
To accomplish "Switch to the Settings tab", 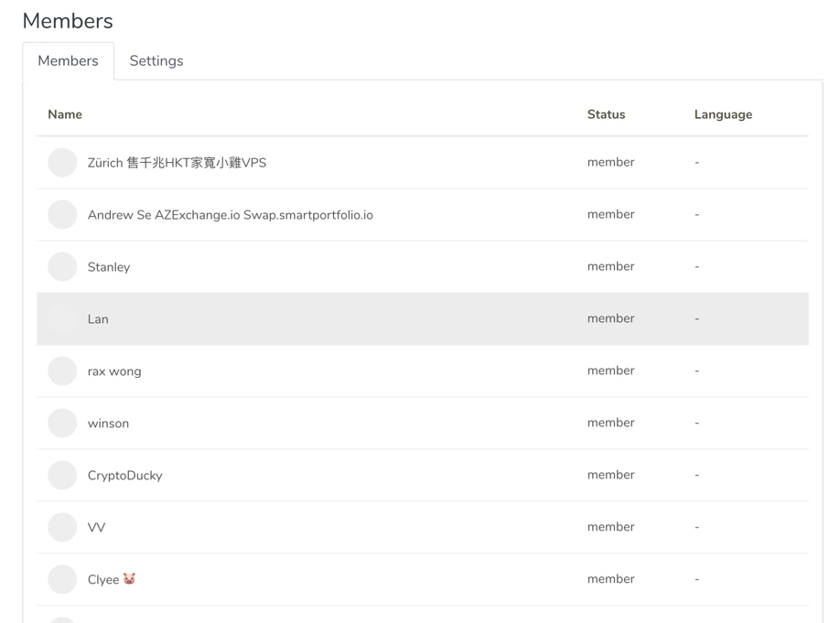I will 156,60.
